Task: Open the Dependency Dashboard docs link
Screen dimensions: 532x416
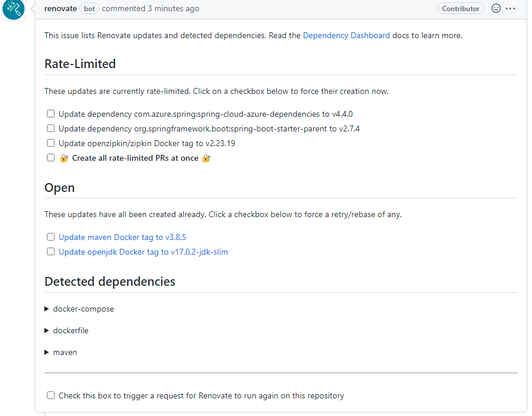Action: coord(346,36)
